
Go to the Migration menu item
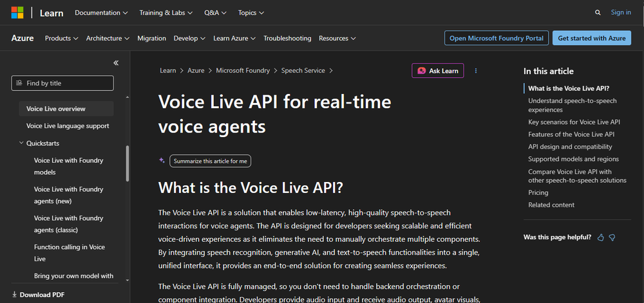click(151, 38)
